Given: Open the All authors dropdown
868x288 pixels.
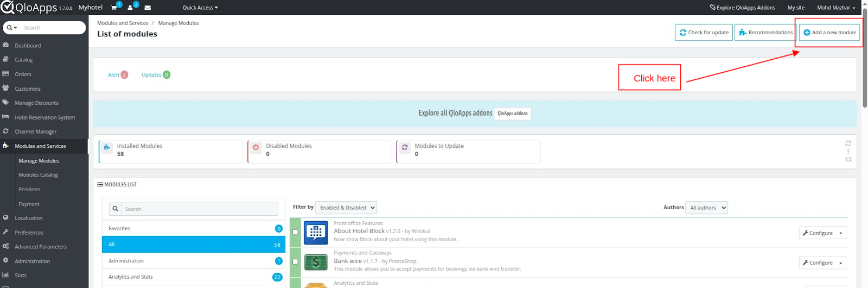Looking at the screenshot, I should point(706,208).
